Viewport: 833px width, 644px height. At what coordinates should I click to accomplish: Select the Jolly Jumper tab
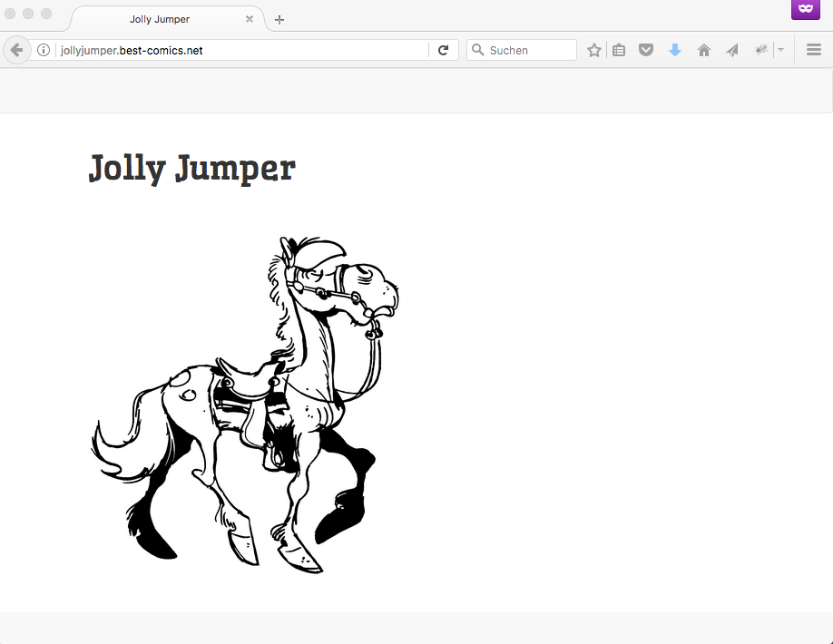tap(167, 19)
